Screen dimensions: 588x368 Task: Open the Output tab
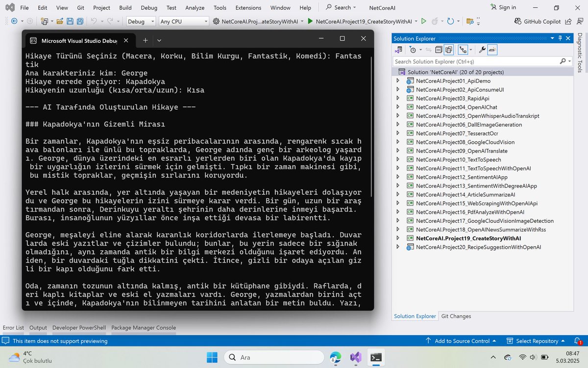pyautogui.click(x=38, y=328)
